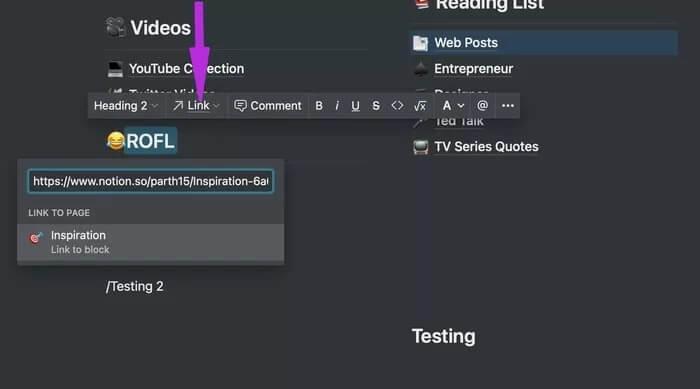This screenshot has height=389, width=700.
Task: Click the TV Series Quotes television icon
Action: click(x=420, y=147)
